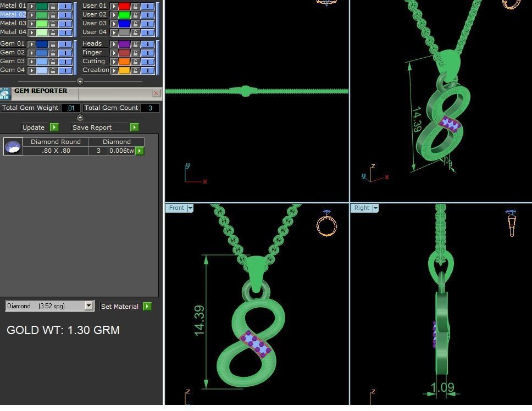The height and width of the screenshot is (411, 532).
Task: Click the .80 X .80 size cell
Action: [x=56, y=151]
